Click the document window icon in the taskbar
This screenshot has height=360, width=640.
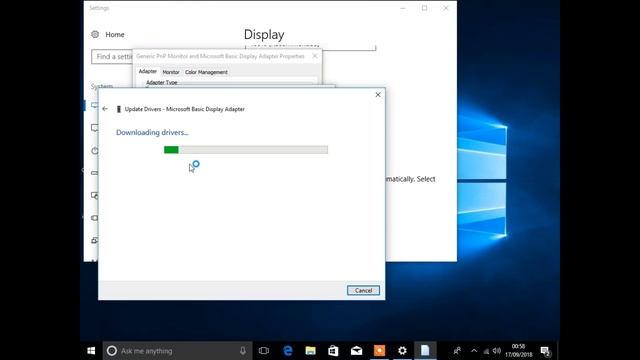[x=425, y=351]
